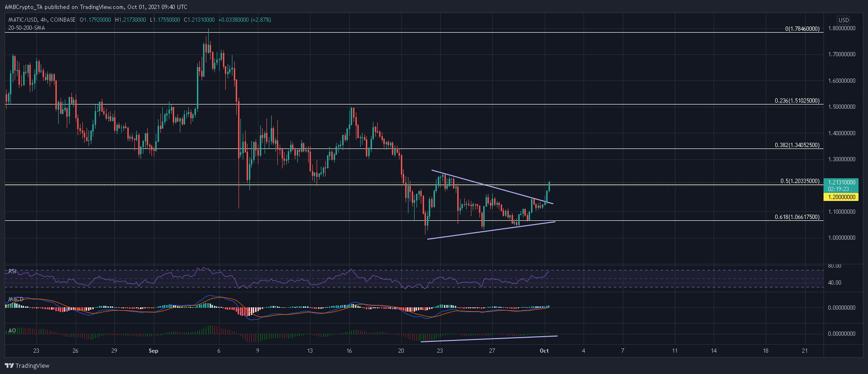Click the 9 date label on time axis
Viewport: 868px width, 374px height.
click(257, 351)
